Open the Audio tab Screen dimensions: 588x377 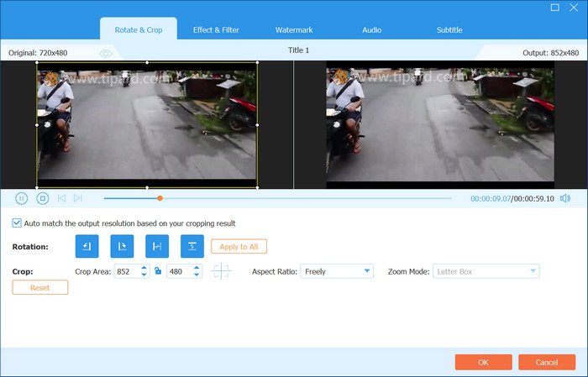pyautogui.click(x=371, y=30)
